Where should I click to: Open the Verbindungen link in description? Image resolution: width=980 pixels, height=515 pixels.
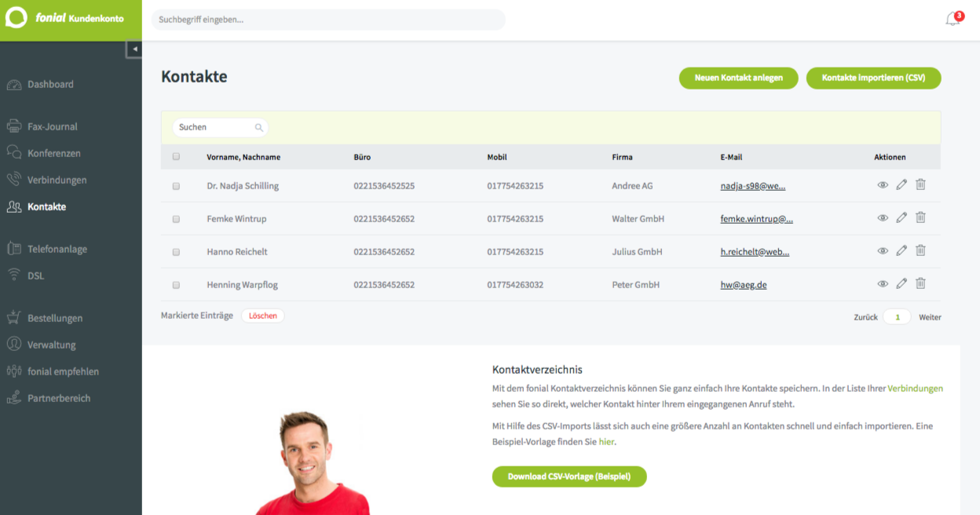(x=915, y=389)
